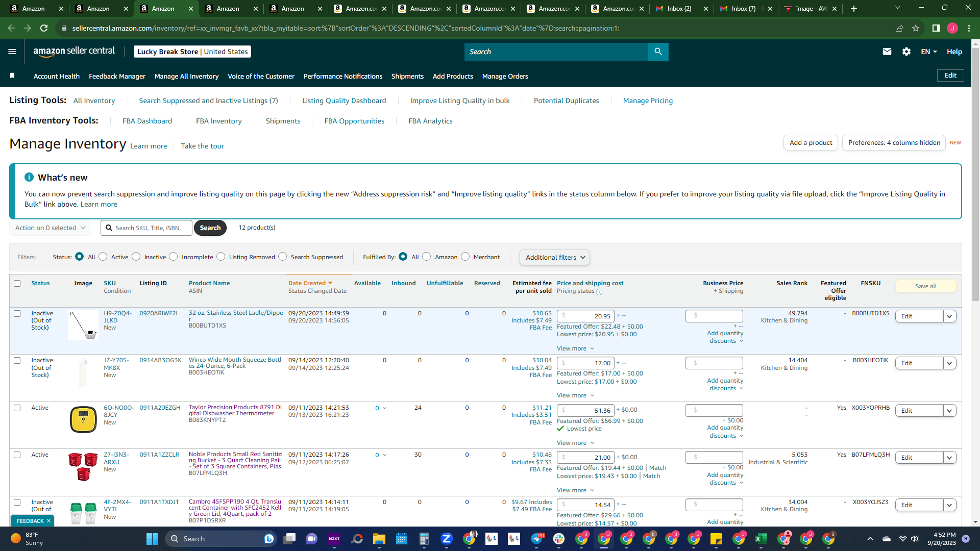The height and width of the screenshot is (551, 980).
Task: Open the Action on 0 selected dropdown
Action: (50, 228)
